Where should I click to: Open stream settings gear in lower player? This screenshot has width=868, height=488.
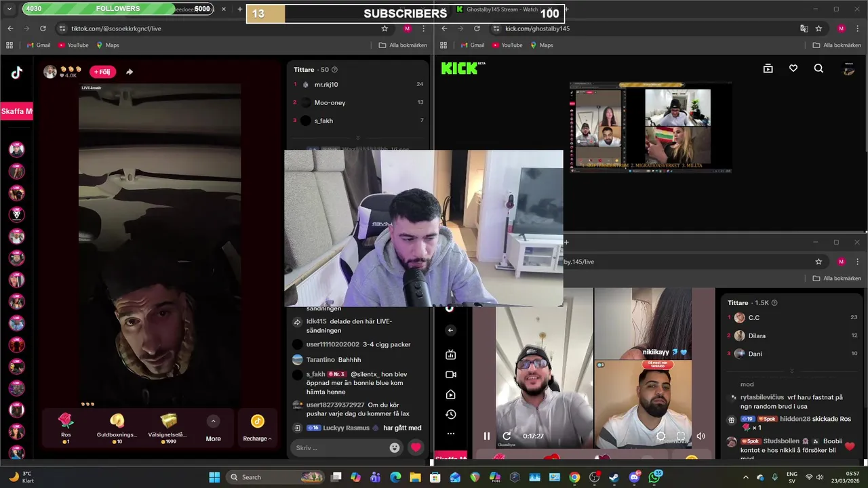(x=660, y=436)
